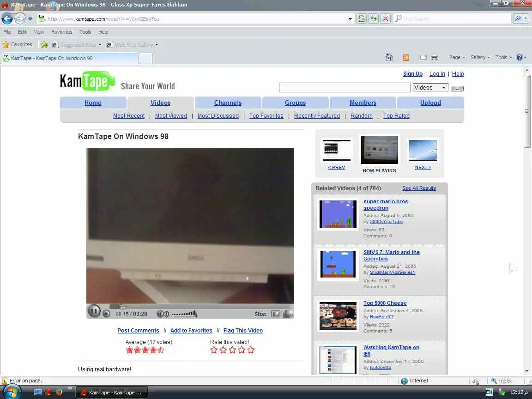This screenshot has width=532, height=399.
Task: Click the RSS feeds icon
Action: coord(406,57)
